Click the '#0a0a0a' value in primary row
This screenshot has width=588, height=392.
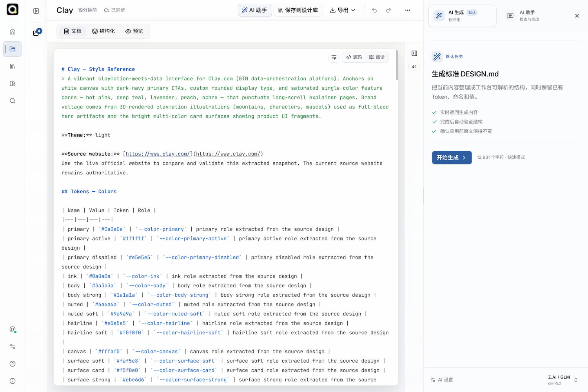112,229
